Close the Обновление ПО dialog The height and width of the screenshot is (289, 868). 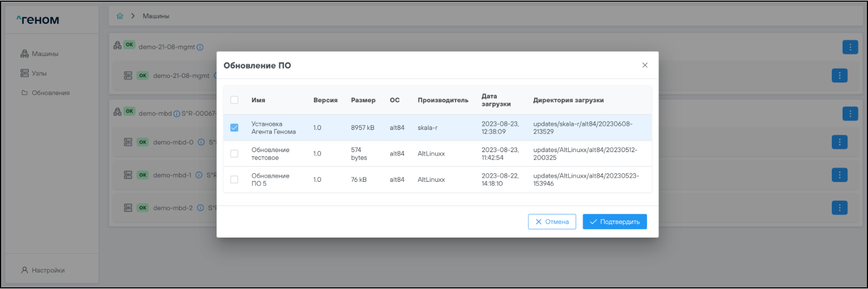tap(645, 65)
